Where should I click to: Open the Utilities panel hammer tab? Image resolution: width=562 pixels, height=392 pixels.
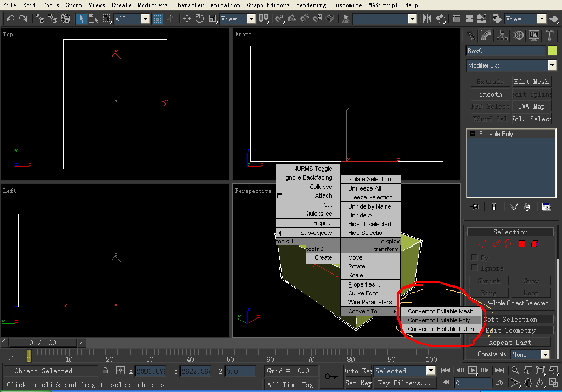point(550,36)
